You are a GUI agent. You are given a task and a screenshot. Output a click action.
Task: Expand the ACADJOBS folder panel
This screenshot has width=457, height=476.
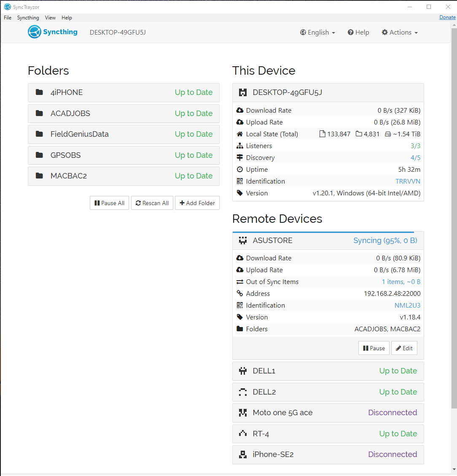coord(124,113)
